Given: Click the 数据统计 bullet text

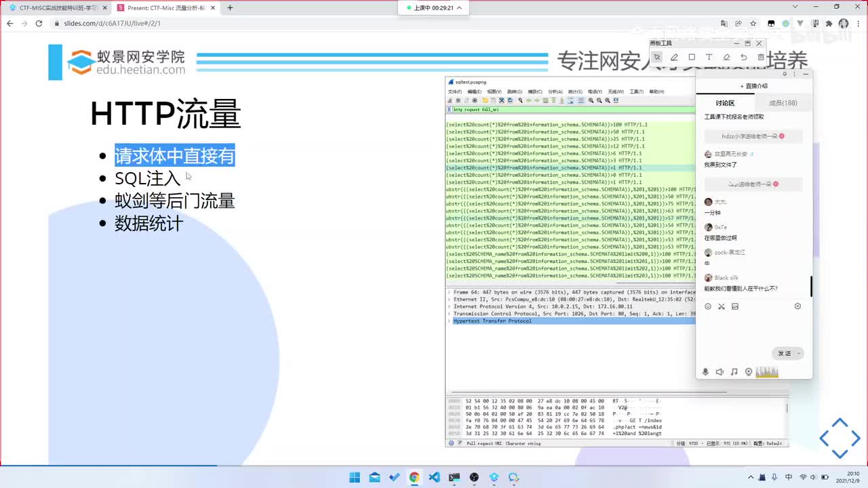Looking at the screenshot, I should [x=149, y=224].
